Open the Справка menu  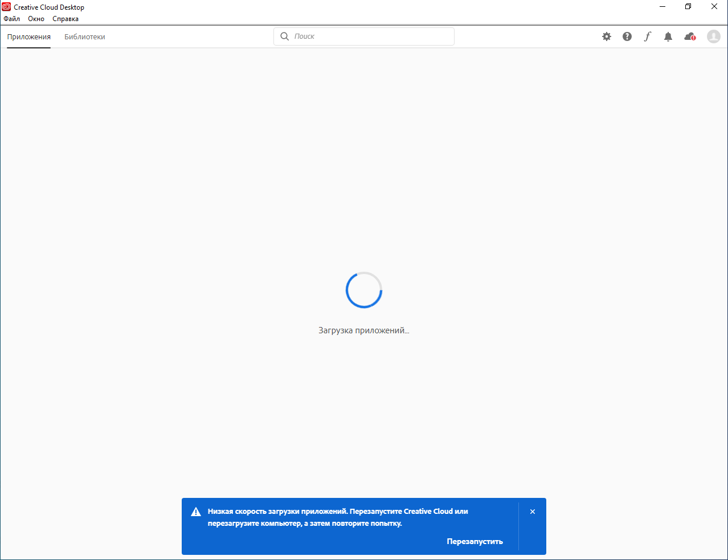coord(66,19)
